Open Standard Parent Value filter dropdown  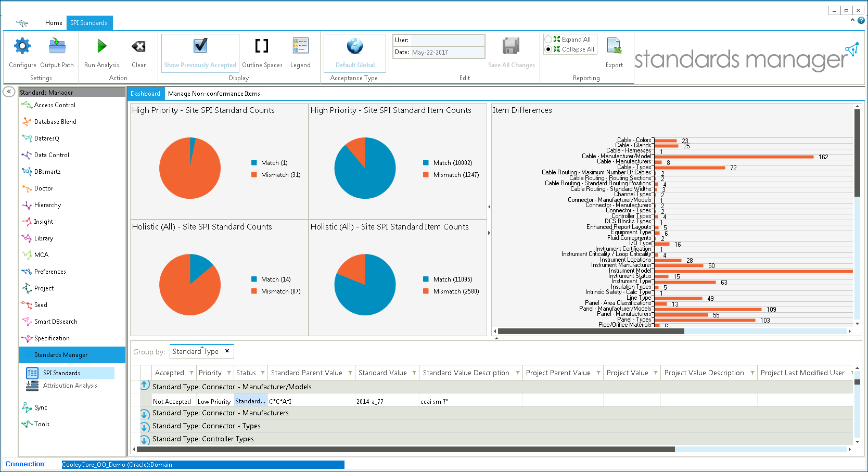(350, 373)
